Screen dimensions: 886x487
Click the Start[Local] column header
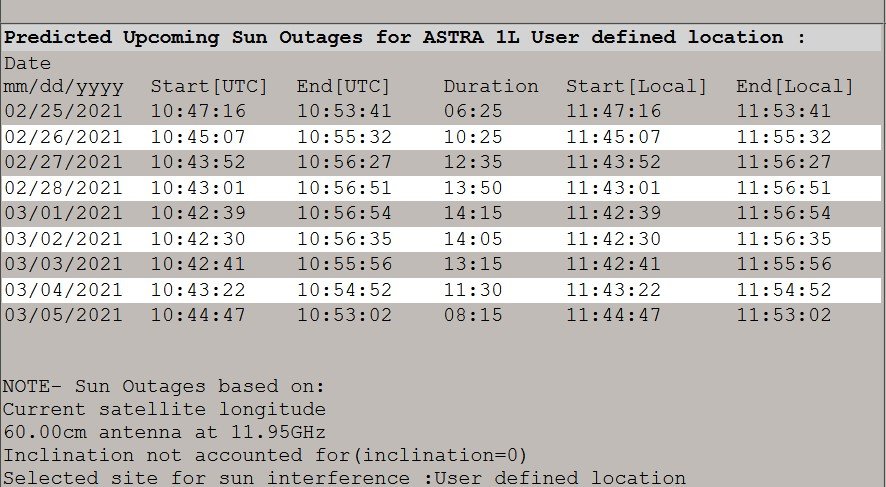pyautogui.click(x=636, y=86)
